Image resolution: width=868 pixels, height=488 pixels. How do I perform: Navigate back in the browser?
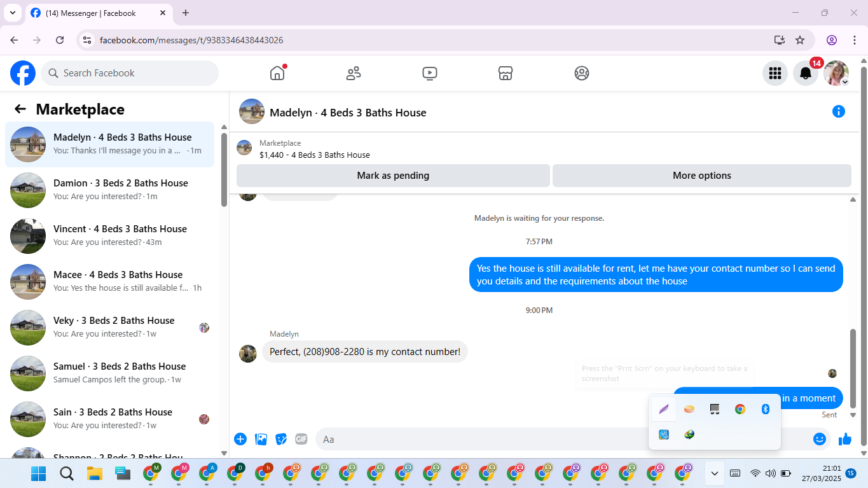(x=14, y=40)
